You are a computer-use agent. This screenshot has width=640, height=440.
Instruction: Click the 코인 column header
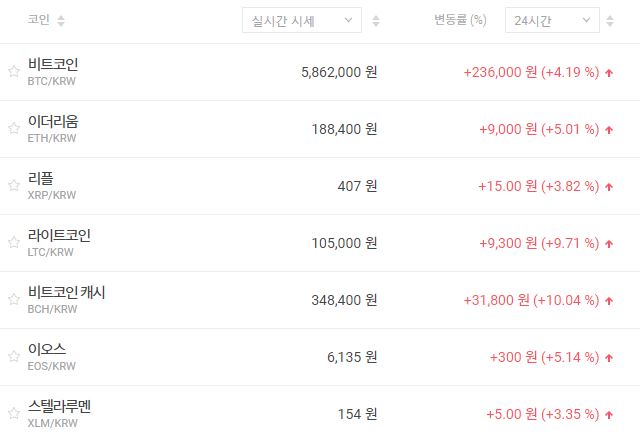click(39, 21)
